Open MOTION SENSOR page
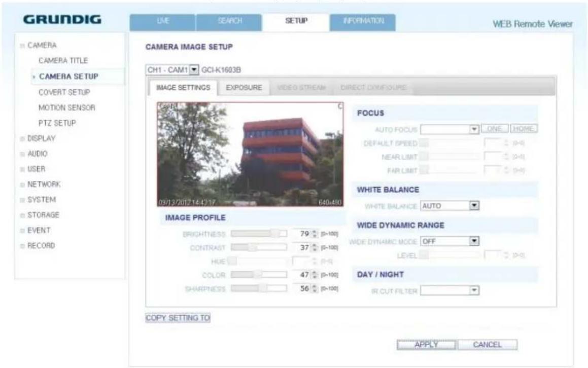 (67, 108)
